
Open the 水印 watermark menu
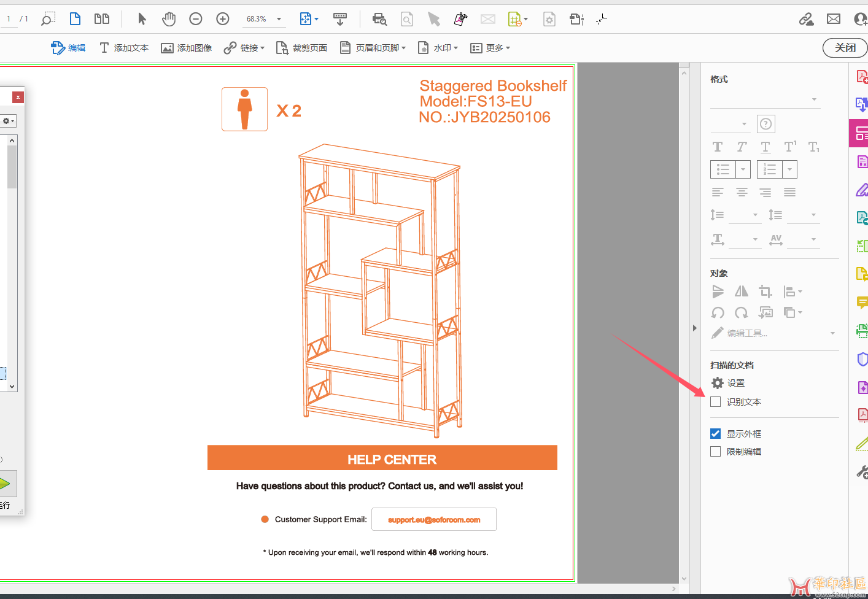click(x=438, y=48)
